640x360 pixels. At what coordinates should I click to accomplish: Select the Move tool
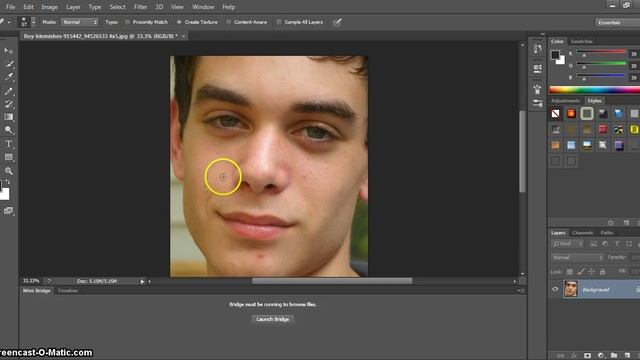tap(8, 51)
